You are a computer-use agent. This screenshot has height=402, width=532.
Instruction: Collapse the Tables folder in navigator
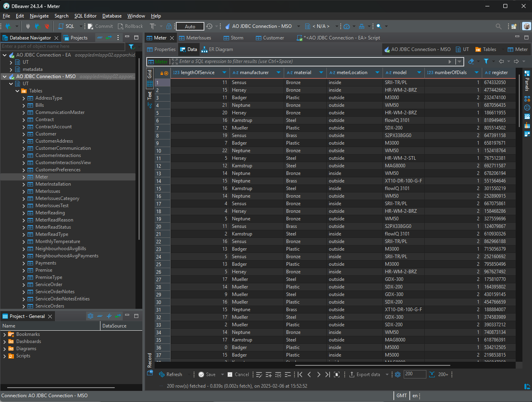(18, 91)
